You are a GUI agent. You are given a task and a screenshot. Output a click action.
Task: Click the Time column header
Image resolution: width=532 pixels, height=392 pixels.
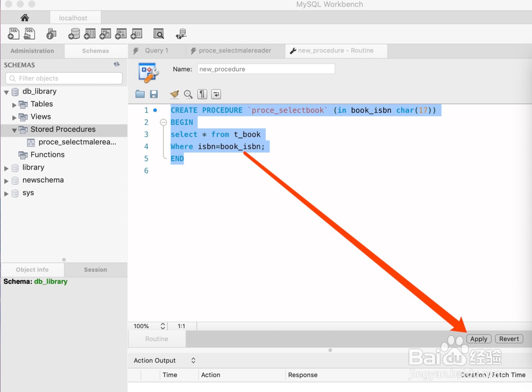click(170, 375)
